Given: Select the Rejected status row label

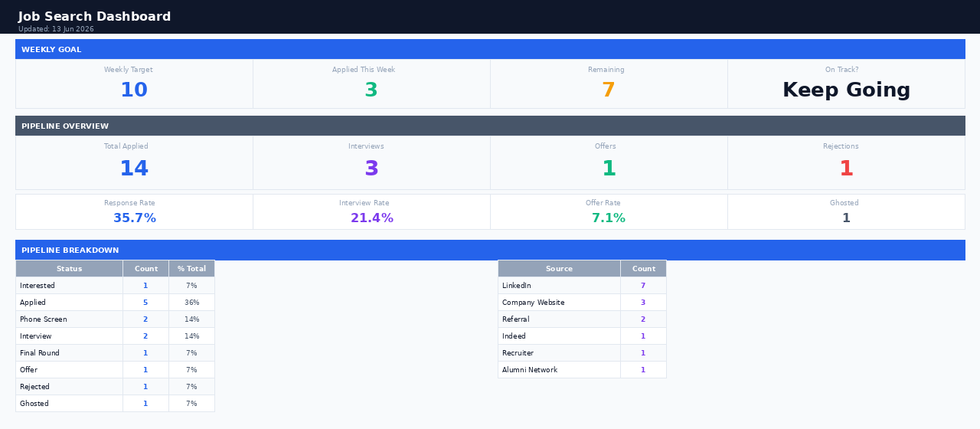Looking at the screenshot, I should coord(34,387).
